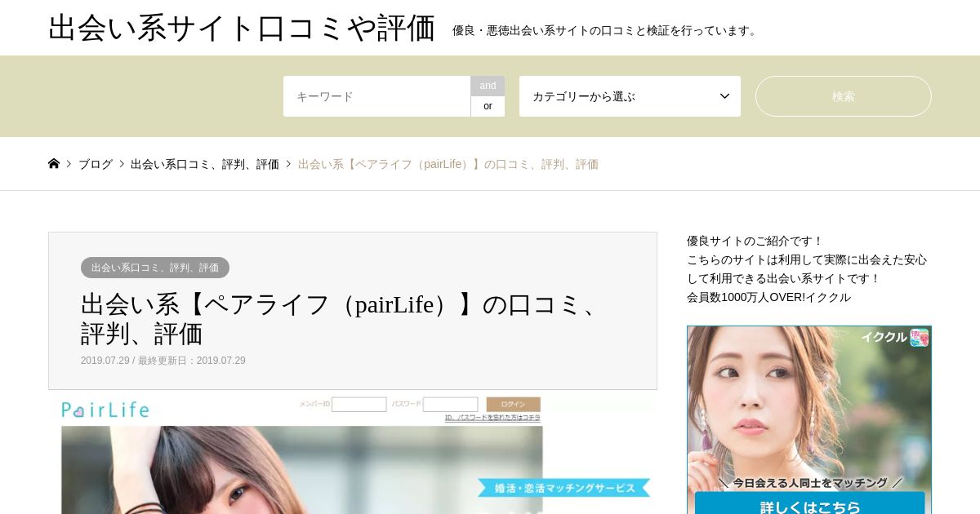
Task: Open the site title 出会い系サイト口コミや評価
Action: pyautogui.click(x=242, y=28)
